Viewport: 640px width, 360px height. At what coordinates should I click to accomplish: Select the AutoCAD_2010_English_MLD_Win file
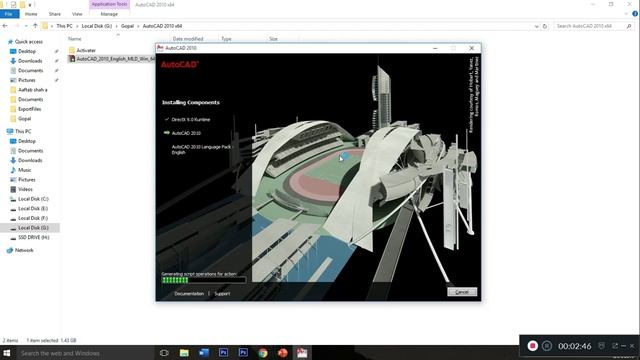click(112, 59)
